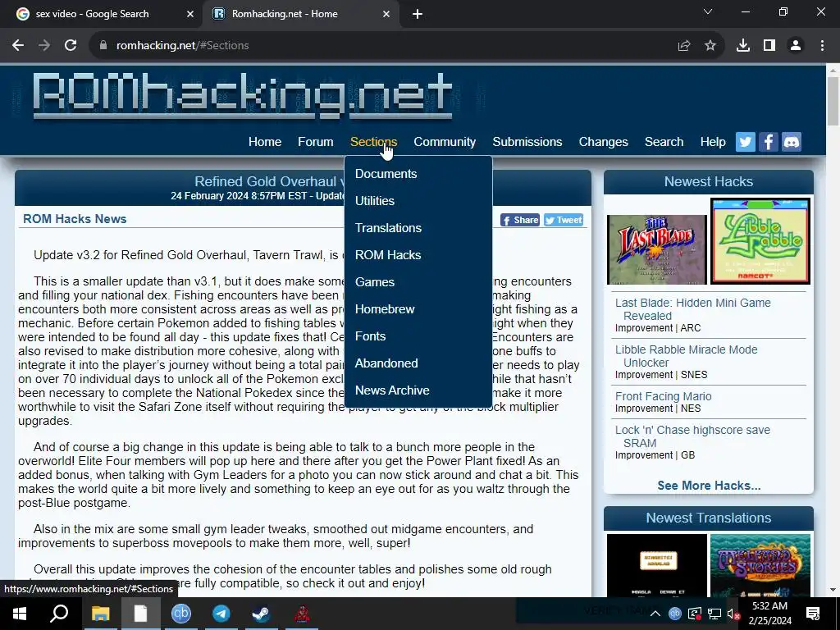The height and width of the screenshot is (630, 840).
Task: Click the page vertical scrollbar thumb
Action: [x=833, y=101]
